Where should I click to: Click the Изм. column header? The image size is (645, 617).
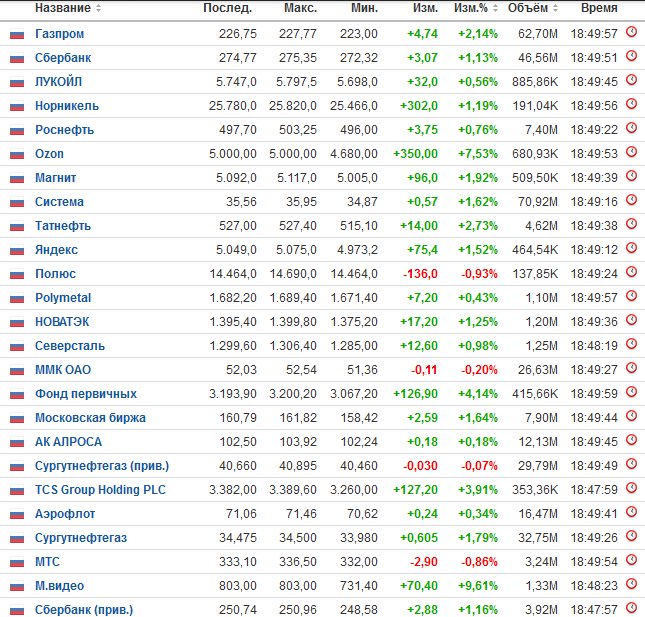425,8
